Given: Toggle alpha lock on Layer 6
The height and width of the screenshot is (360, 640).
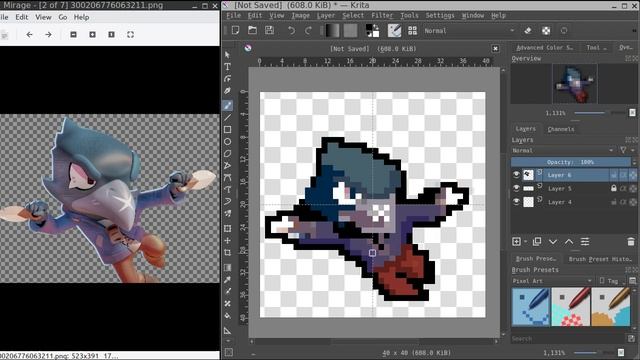Looking at the screenshot, I should 632,175.
